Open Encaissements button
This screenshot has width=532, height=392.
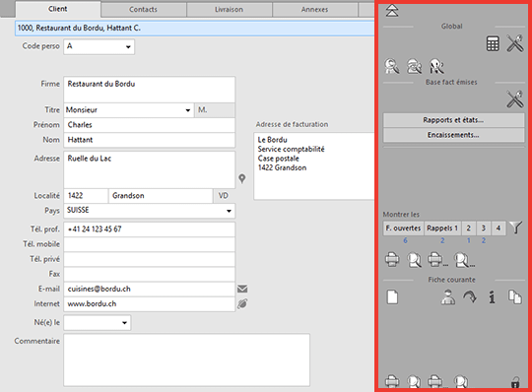pos(453,135)
